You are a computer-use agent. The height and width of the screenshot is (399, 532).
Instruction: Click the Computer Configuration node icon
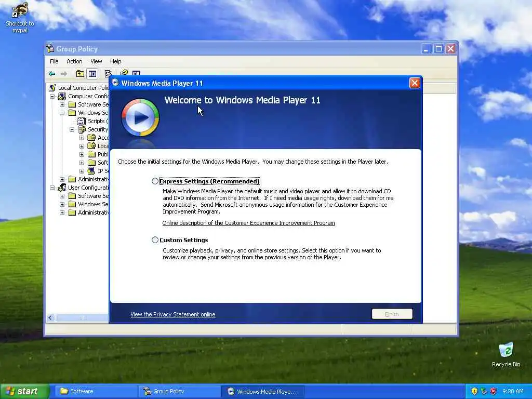pyautogui.click(x=62, y=96)
